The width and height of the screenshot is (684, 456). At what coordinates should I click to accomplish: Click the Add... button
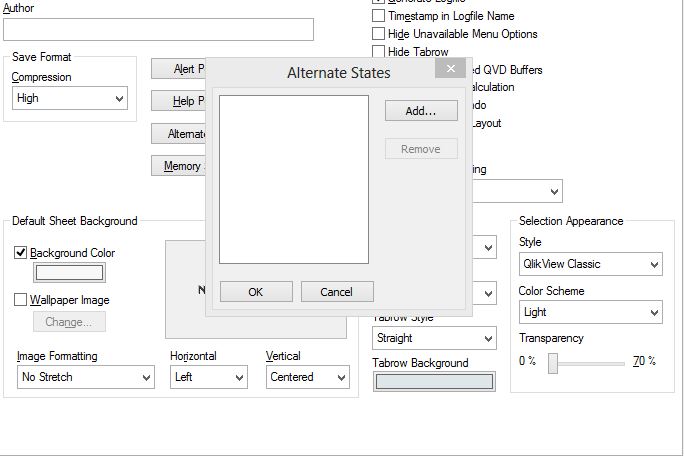(420, 111)
